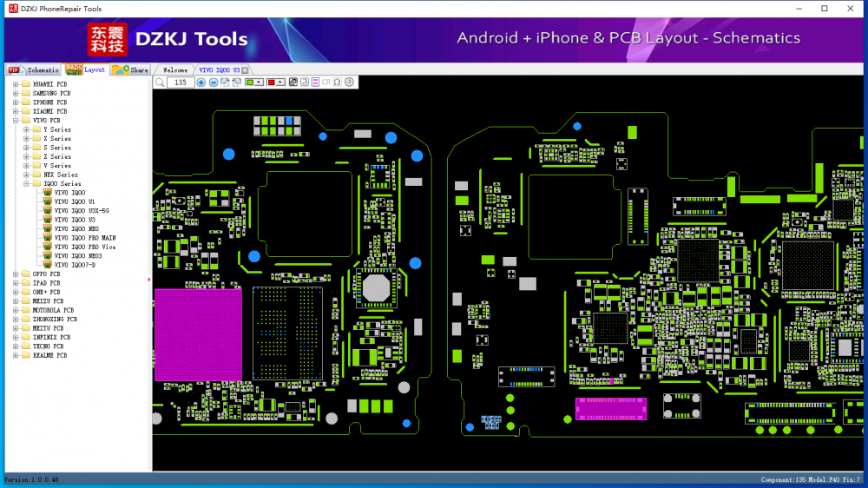This screenshot has height=488, width=868.
Task: Zoom out with the blue minus icon
Action: click(214, 82)
